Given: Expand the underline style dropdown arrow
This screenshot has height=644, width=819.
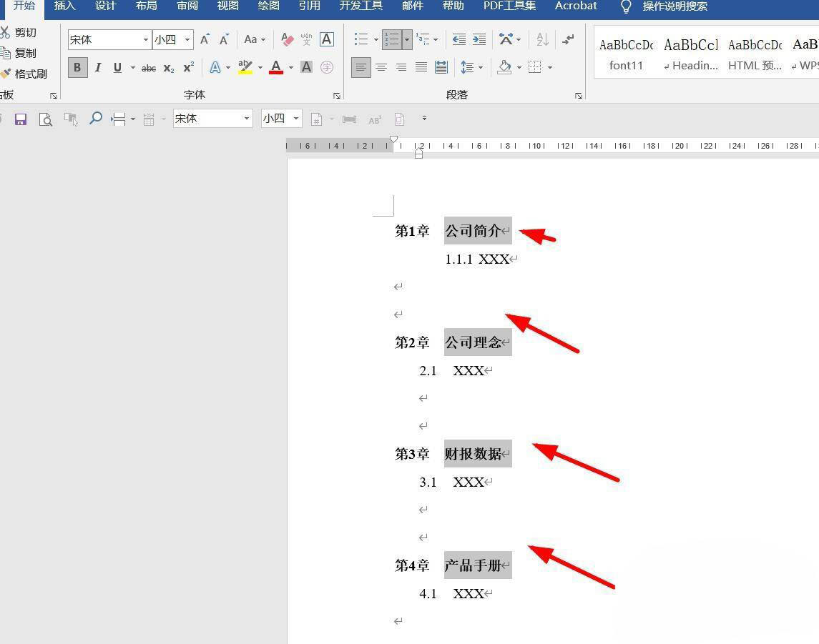Looking at the screenshot, I should click(x=132, y=68).
